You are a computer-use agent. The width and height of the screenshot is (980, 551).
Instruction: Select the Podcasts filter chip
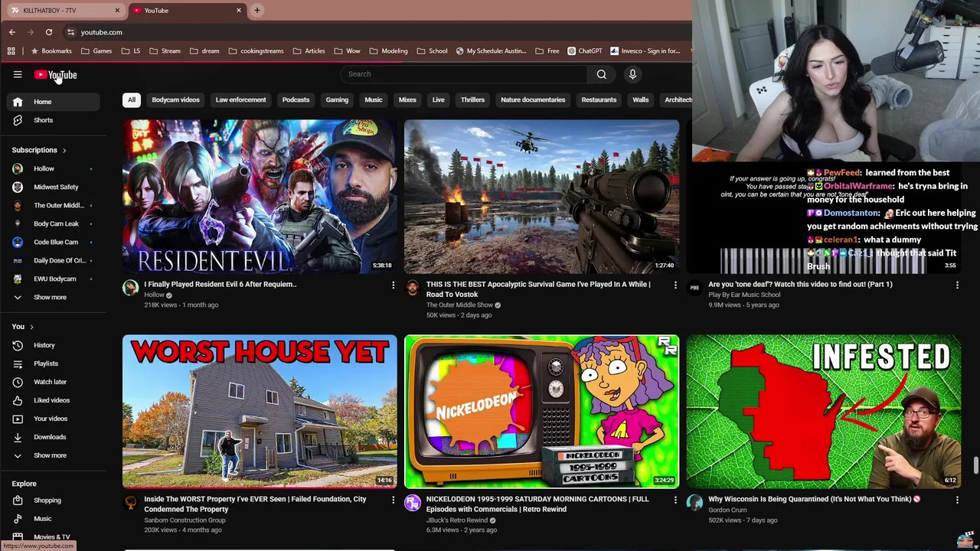pos(296,99)
